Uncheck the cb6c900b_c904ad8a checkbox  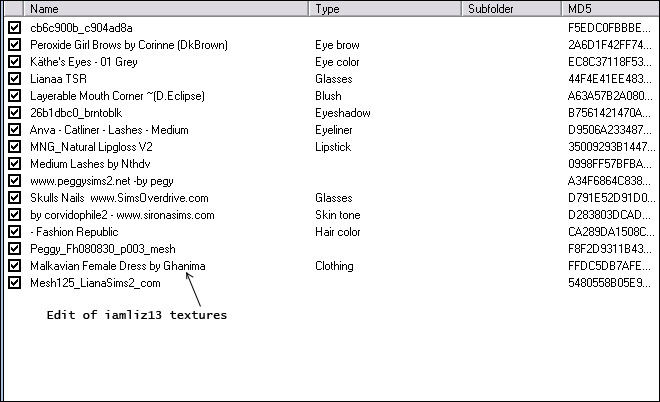pos(14,28)
